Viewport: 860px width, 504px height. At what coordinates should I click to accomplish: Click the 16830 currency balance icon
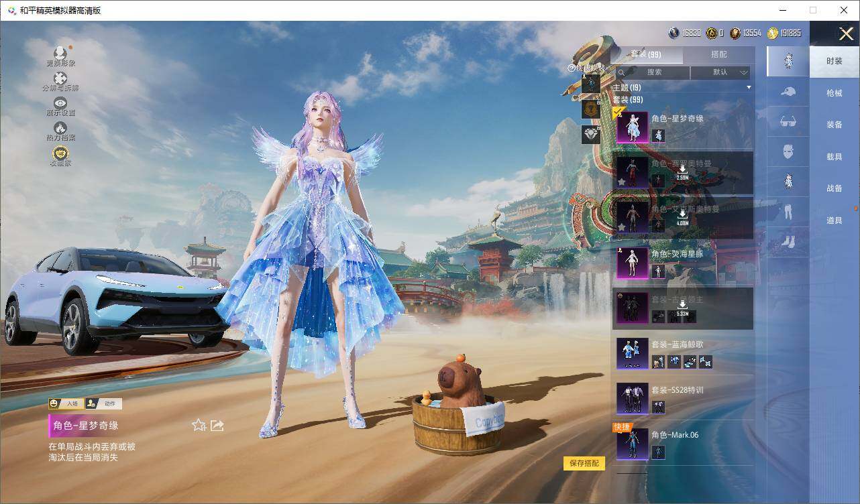674,33
